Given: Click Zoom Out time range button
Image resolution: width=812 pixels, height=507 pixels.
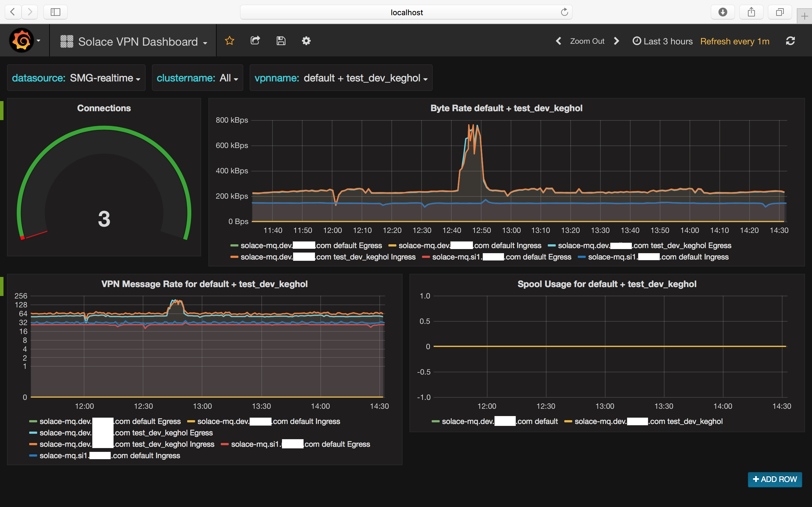Looking at the screenshot, I should 587,41.
